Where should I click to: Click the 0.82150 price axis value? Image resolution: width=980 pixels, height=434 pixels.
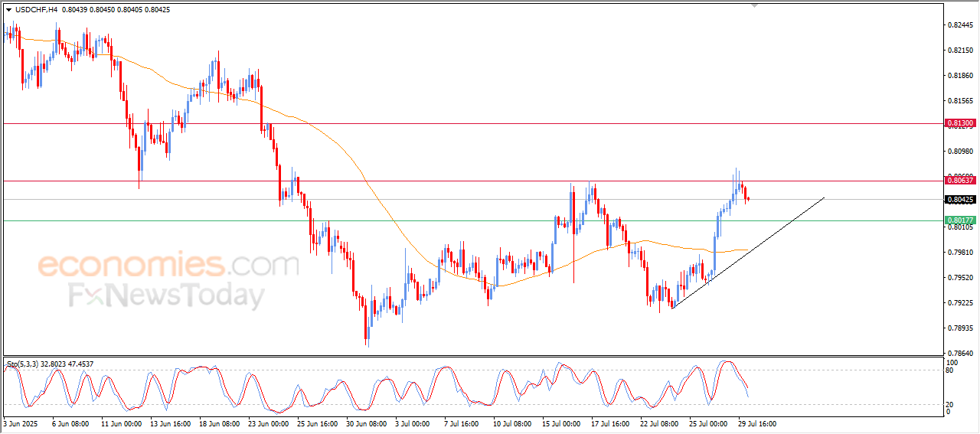[x=960, y=51]
